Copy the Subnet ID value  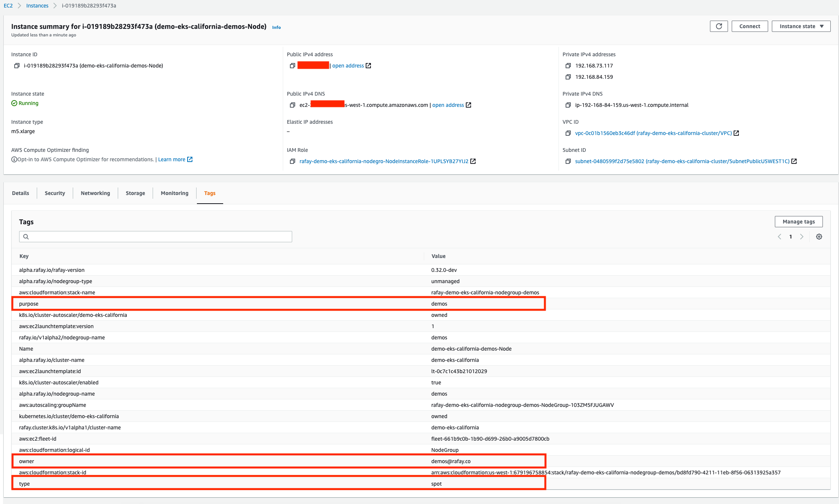(x=568, y=161)
